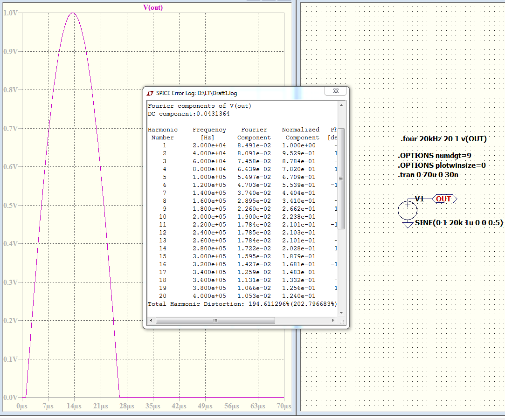Select the red OUT net label flag

pos(443,199)
